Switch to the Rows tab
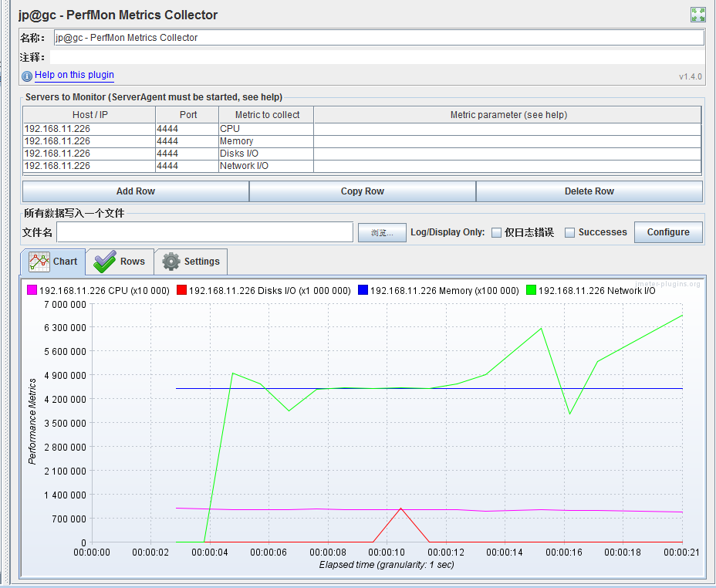 point(120,262)
